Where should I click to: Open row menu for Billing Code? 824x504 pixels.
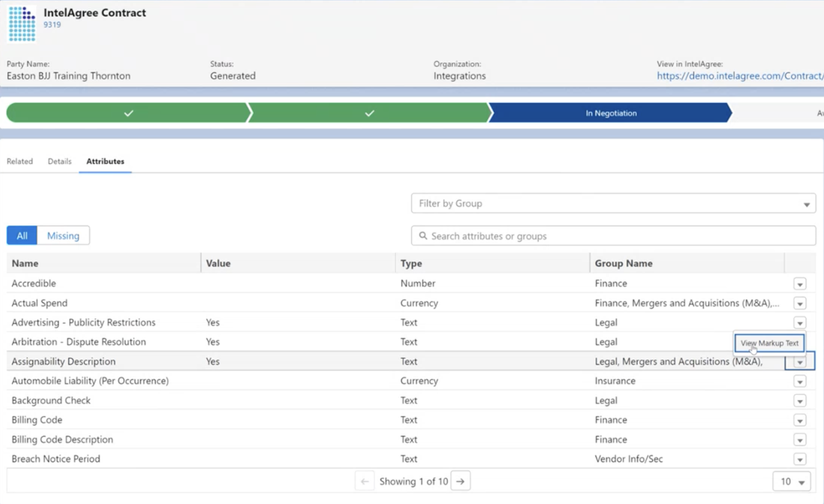(x=800, y=420)
